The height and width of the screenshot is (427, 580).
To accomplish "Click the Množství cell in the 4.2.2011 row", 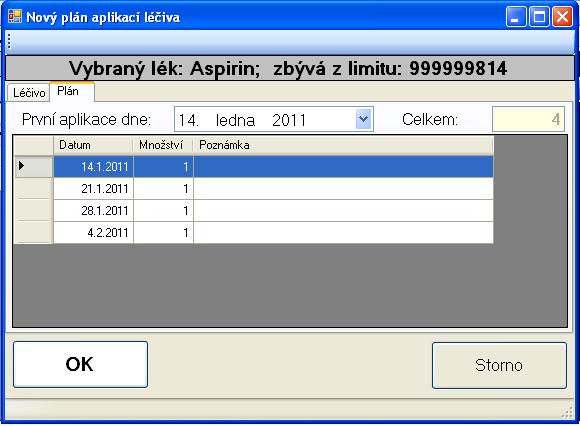I will coord(163,232).
